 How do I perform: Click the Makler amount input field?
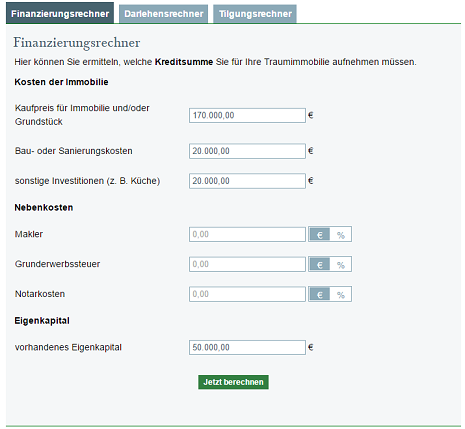click(247, 234)
